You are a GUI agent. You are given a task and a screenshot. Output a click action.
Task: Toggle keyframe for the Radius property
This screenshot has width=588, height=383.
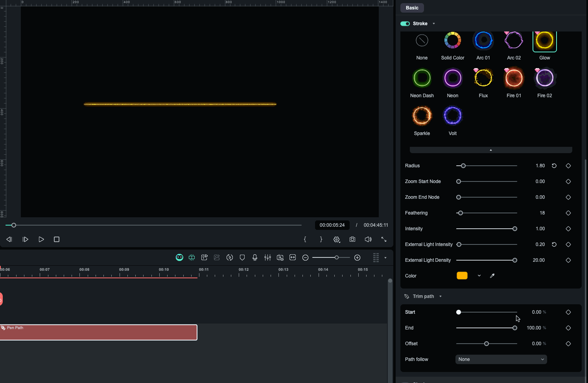click(x=568, y=166)
